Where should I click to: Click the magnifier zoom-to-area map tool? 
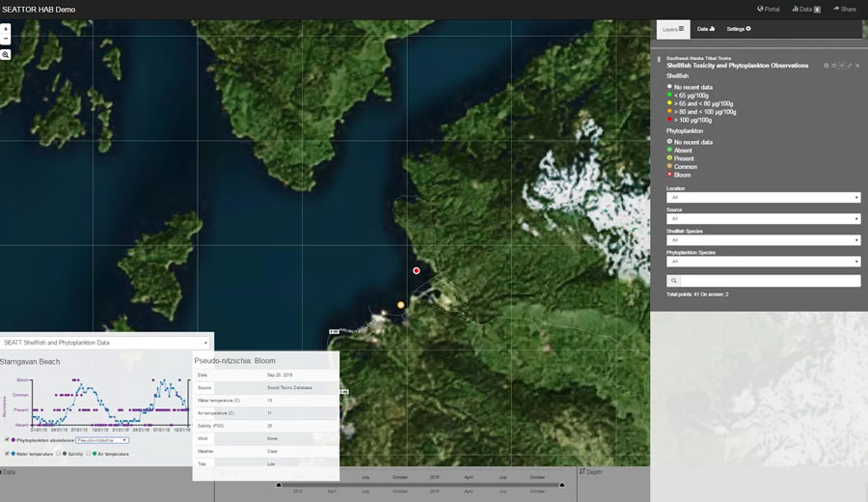[x=6, y=55]
